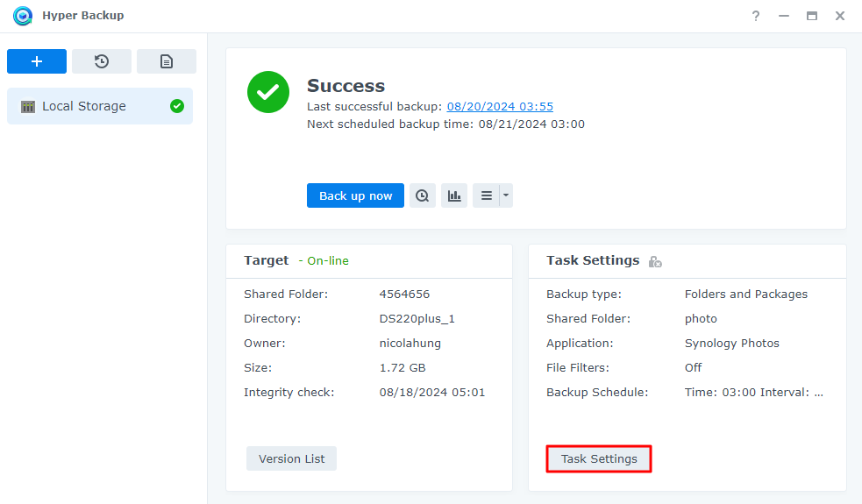Select Owner value nicolahung

410,344
